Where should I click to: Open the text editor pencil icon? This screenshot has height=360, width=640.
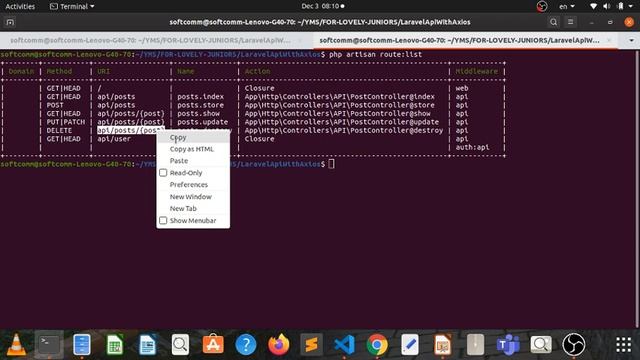(x=410, y=345)
